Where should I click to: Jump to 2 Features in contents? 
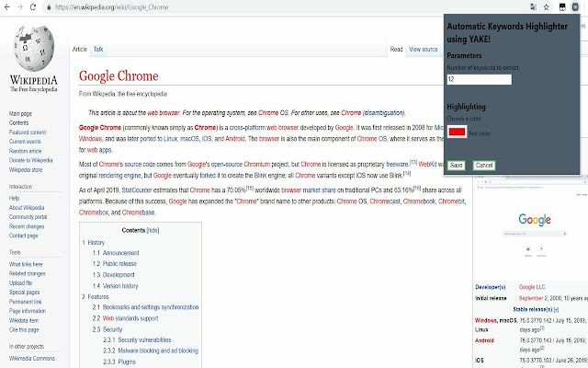[x=96, y=297]
